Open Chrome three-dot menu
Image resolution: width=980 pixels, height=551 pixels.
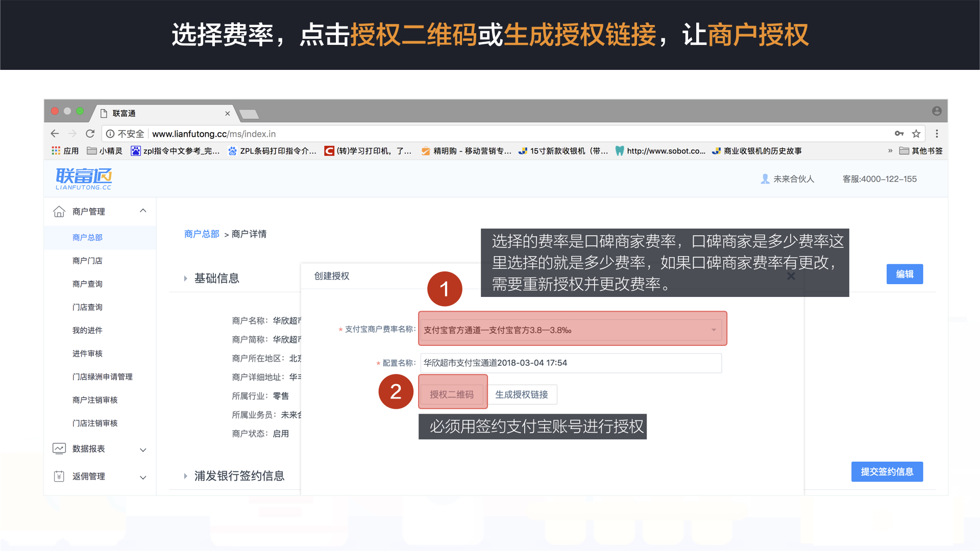tap(937, 134)
